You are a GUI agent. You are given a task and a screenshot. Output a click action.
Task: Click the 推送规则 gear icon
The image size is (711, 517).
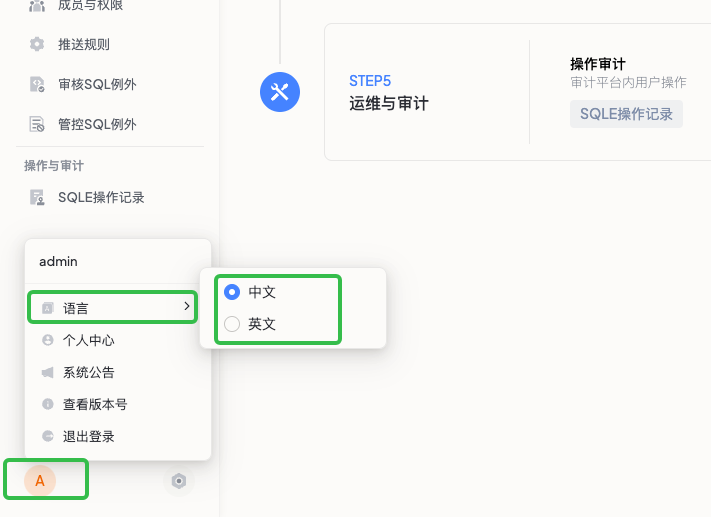coord(37,44)
